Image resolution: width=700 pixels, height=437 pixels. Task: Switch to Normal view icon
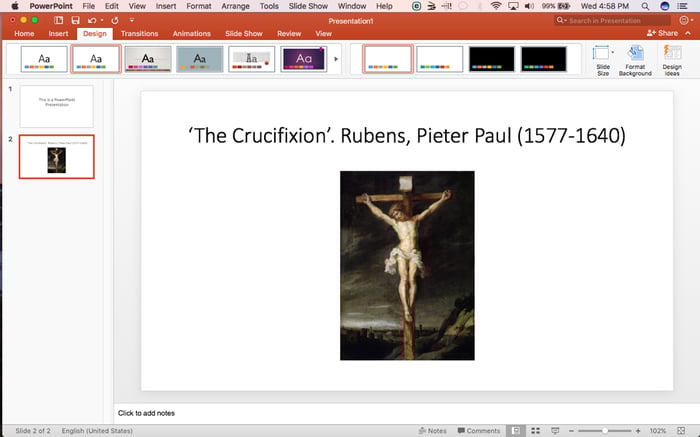516,431
